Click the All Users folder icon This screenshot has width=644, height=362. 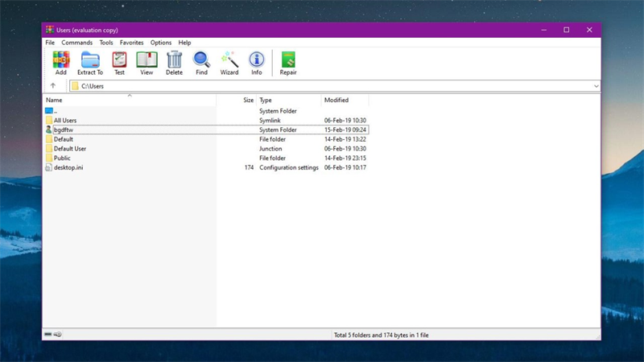point(49,120)
